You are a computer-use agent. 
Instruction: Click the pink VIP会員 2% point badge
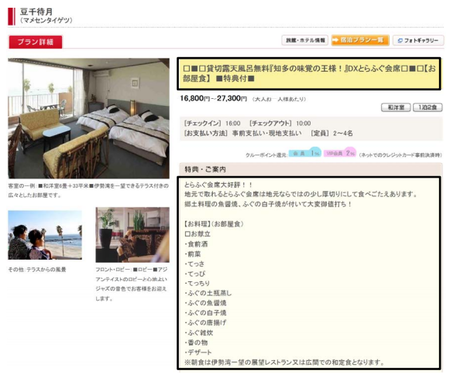pyautogui.click(x=340, y=153)
